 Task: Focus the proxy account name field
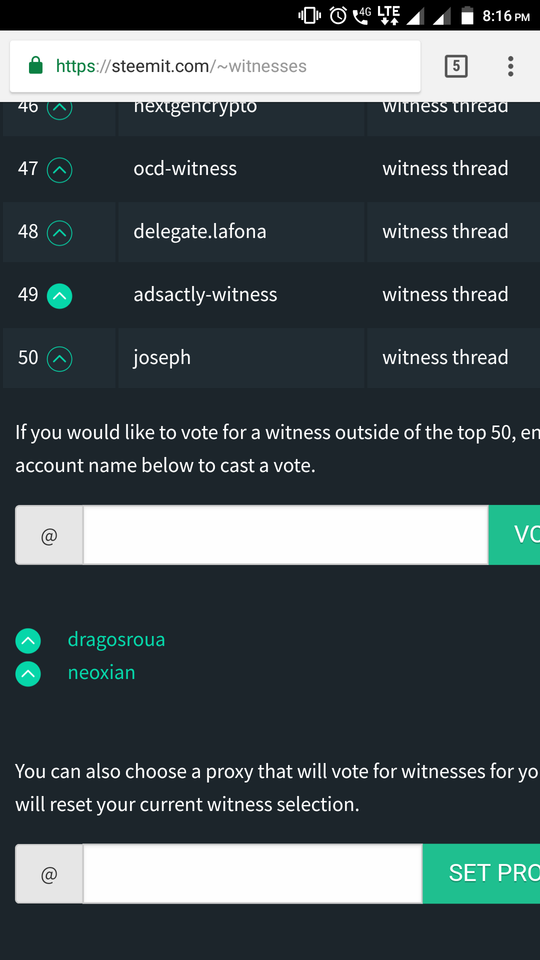pos(252,874)
